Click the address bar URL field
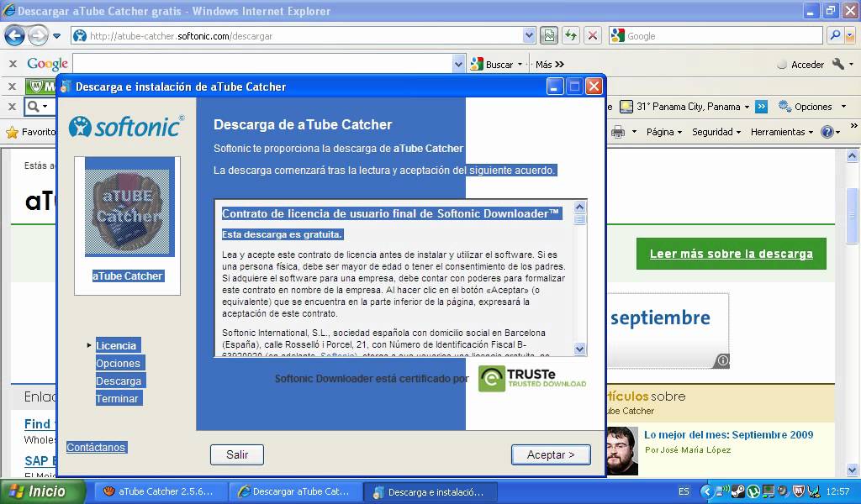This screenshot has width=861, height=504. pos(304,35)
